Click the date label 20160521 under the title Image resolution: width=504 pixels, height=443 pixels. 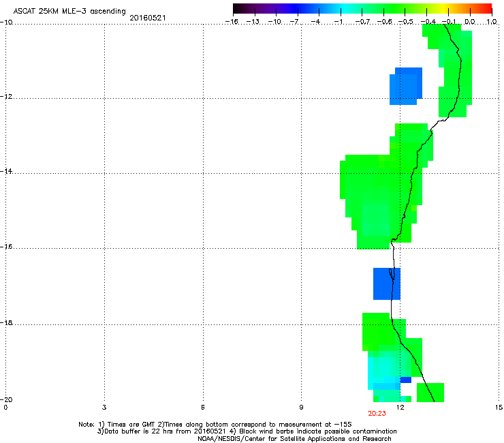[148, 18]
